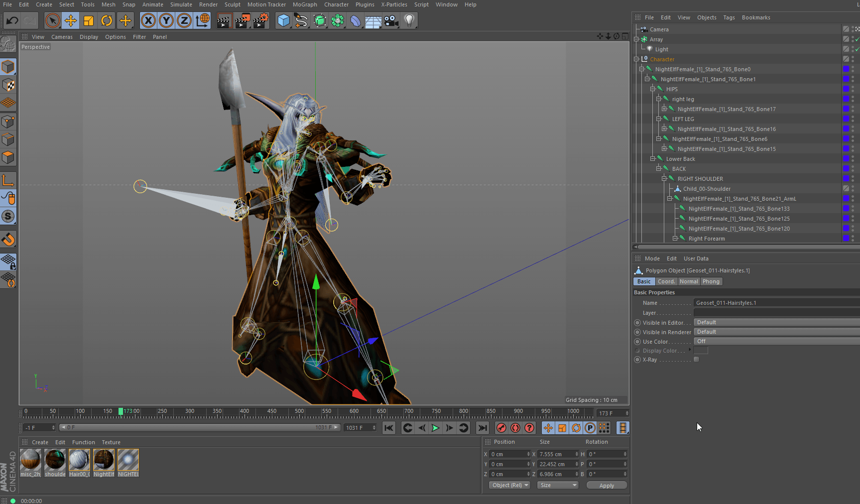
Task: Open the Object (Rel) coordinate dropdown
Action: pos(509,485)
